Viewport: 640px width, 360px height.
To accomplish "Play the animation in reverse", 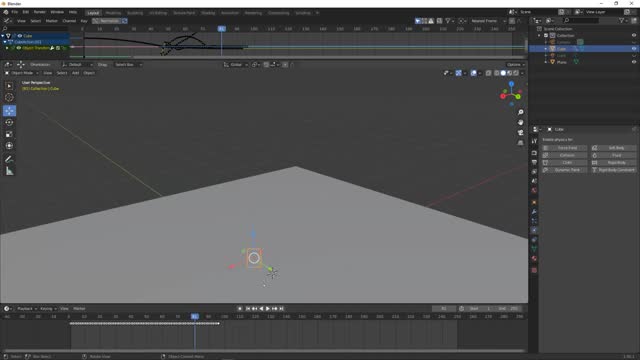I will click(261, 309).
